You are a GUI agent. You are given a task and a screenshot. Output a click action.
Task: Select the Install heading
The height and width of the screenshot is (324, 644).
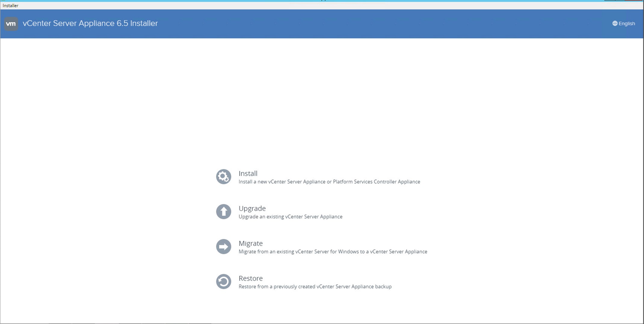(248, 173)
